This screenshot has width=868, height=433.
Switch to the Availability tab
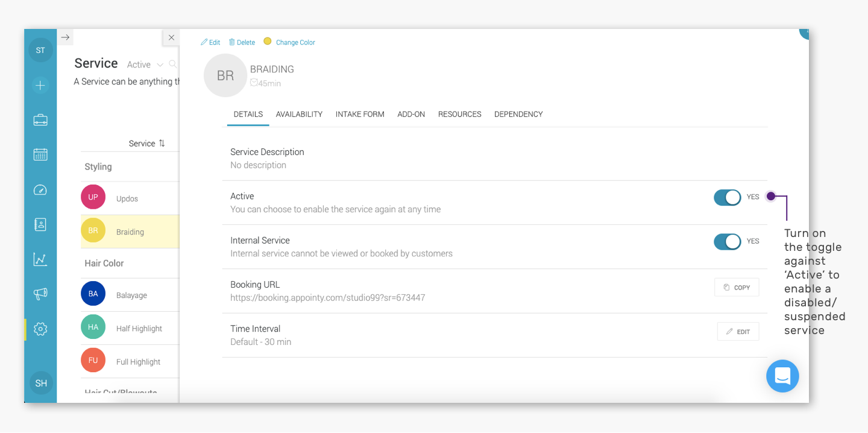(299, 114)
